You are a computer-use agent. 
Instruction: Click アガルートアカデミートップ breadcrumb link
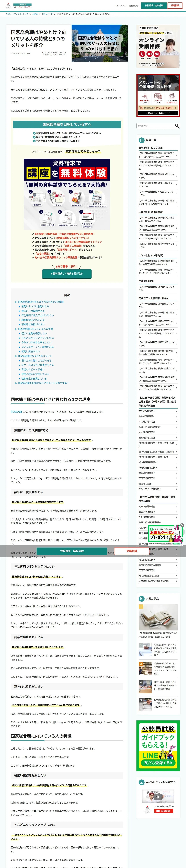(x=17, y=14)
